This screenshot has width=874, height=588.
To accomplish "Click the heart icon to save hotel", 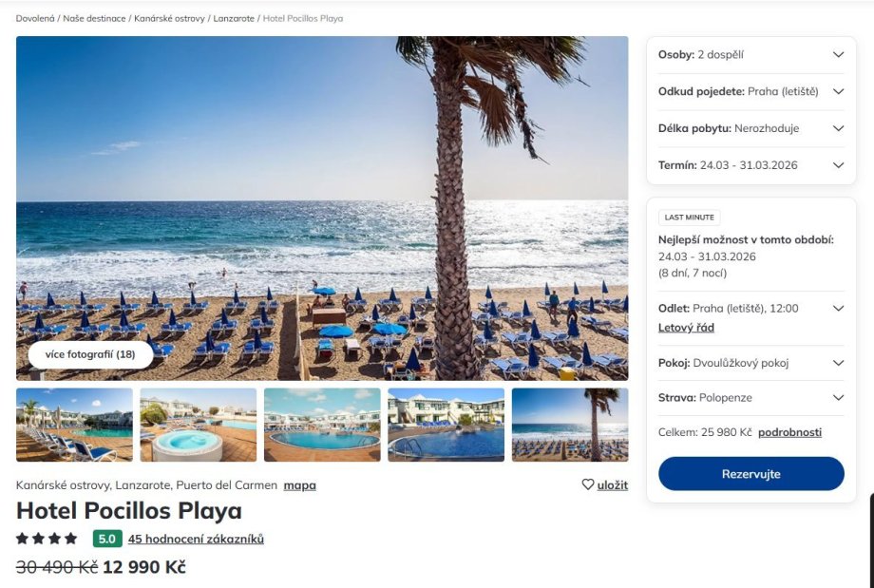I will point(587,484).
